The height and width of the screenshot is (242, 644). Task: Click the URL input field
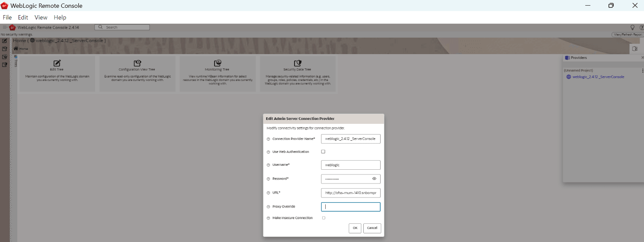point(351,193)
